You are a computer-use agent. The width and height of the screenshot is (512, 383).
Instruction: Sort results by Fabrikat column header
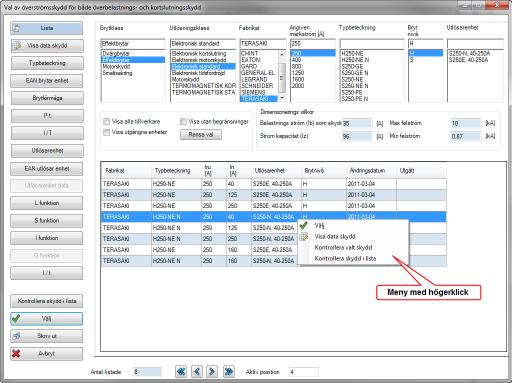126,171
